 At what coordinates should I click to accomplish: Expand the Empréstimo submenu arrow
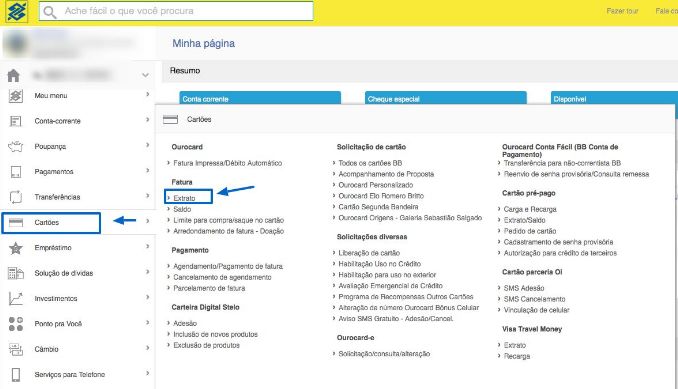[147, 246]
